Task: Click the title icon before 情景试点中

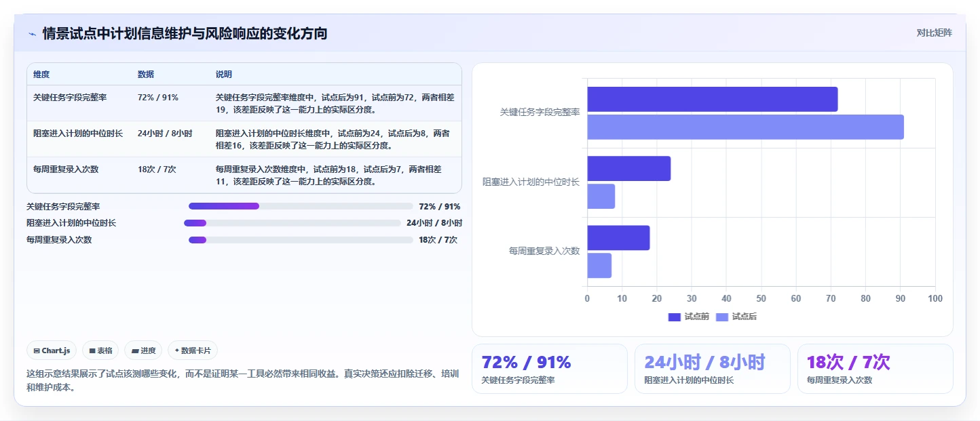Action: (32, 34)
